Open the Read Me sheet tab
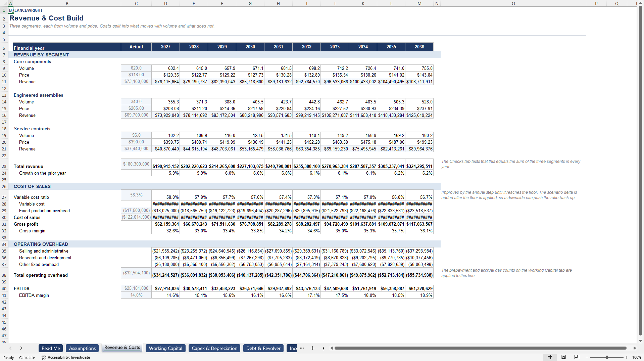This screenshot has width=644, height=361. 51,348
